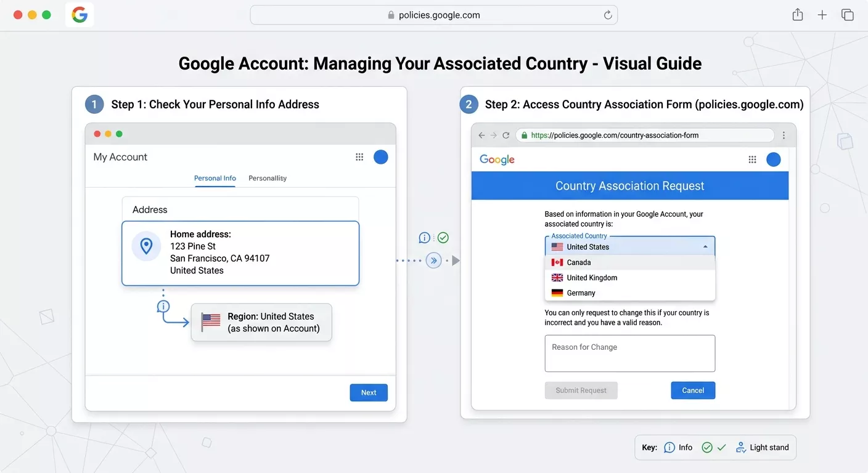Click the profile avatar on the Country Association page
The height and width of the screenshot is (473, 868).
(x=774, y=160)
